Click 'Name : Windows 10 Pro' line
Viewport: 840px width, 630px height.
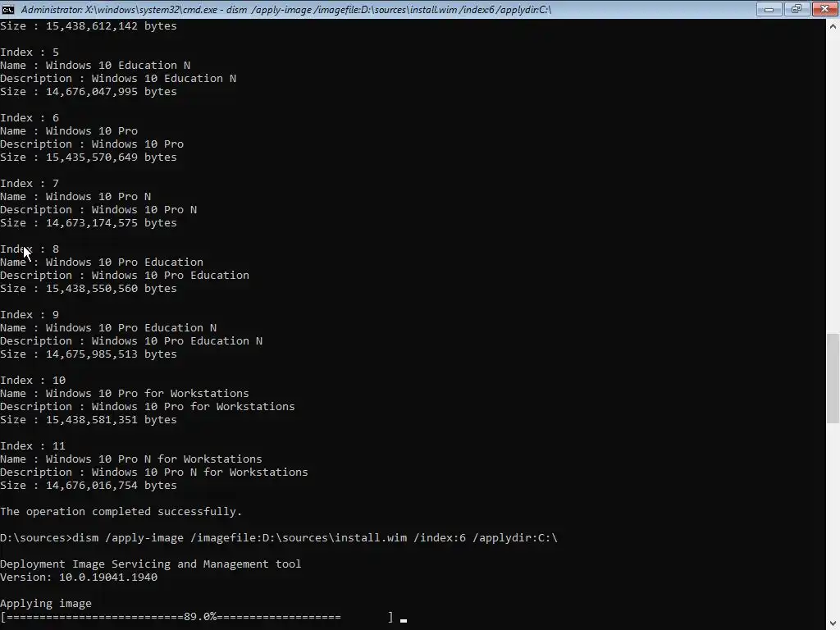(x=69, y=130)
